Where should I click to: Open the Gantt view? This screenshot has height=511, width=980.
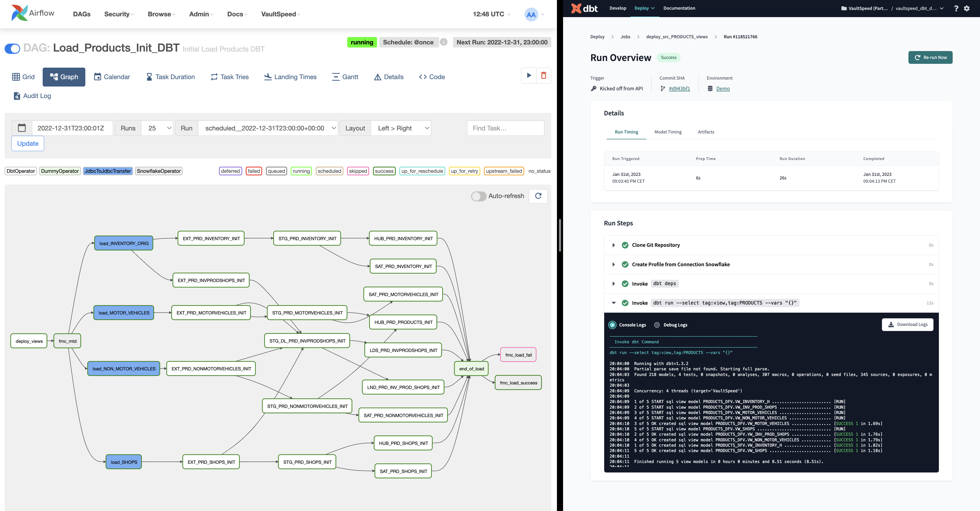(x=345, y=77)
